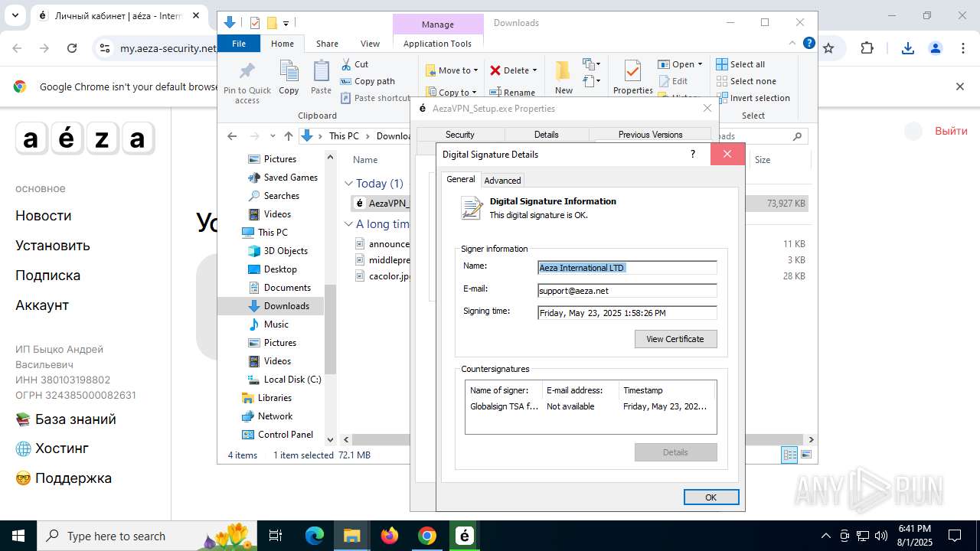Viewport: 980px width, 551px height.
Task: Switch to the Share ribbon tab
Action: pos(327,44)
